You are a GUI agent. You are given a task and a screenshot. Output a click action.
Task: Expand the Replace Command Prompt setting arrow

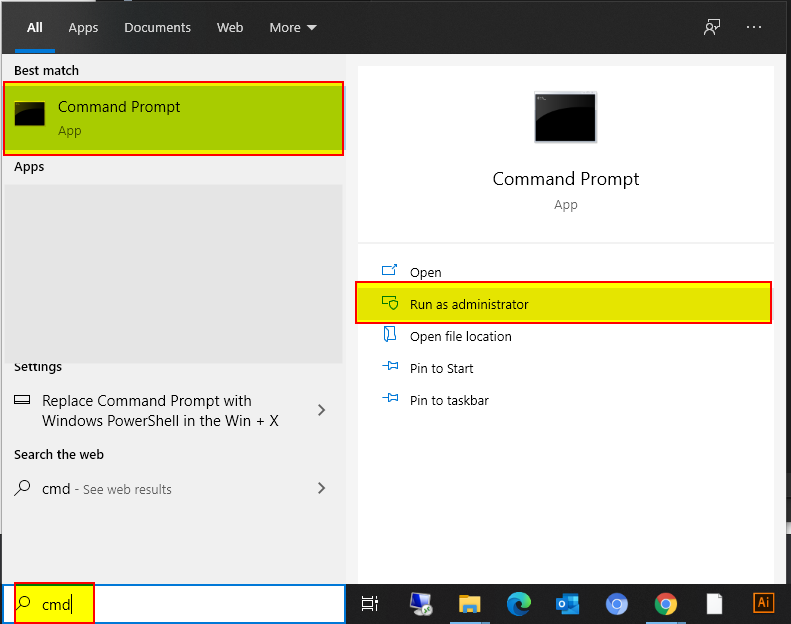tap(321, 410)
